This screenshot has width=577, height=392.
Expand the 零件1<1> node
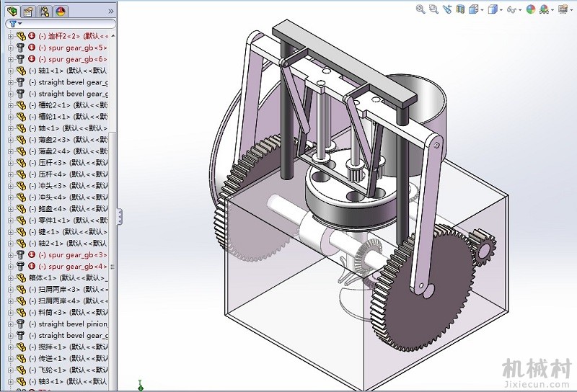(11, 220)
